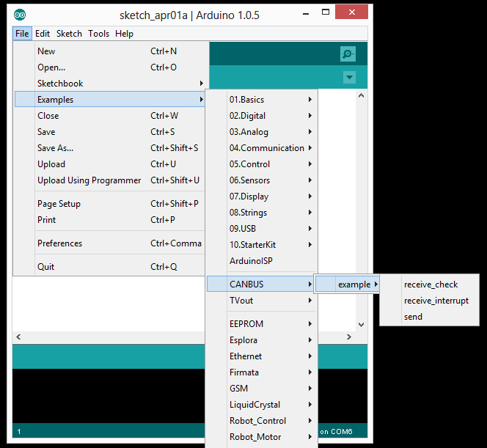Expand the 05.Control examples
Image resolution: width=487 pixels, height=448 pixels.
262,164
